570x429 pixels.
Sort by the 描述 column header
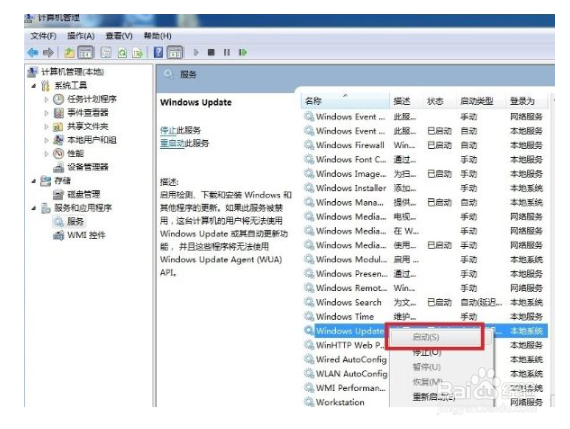tap(405, 101)
